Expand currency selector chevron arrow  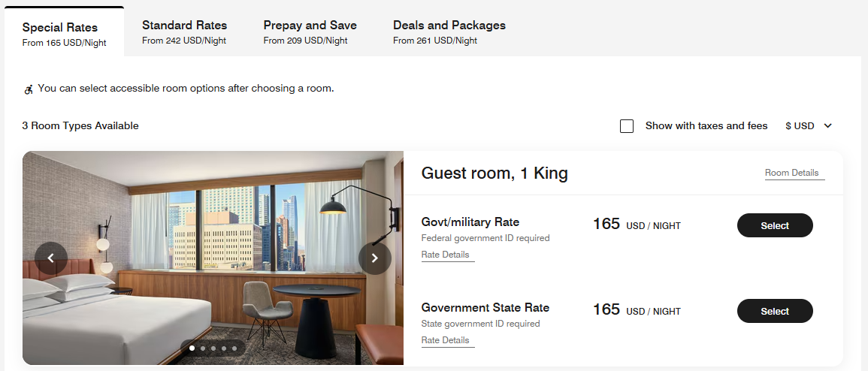click(x=828, y=126)
